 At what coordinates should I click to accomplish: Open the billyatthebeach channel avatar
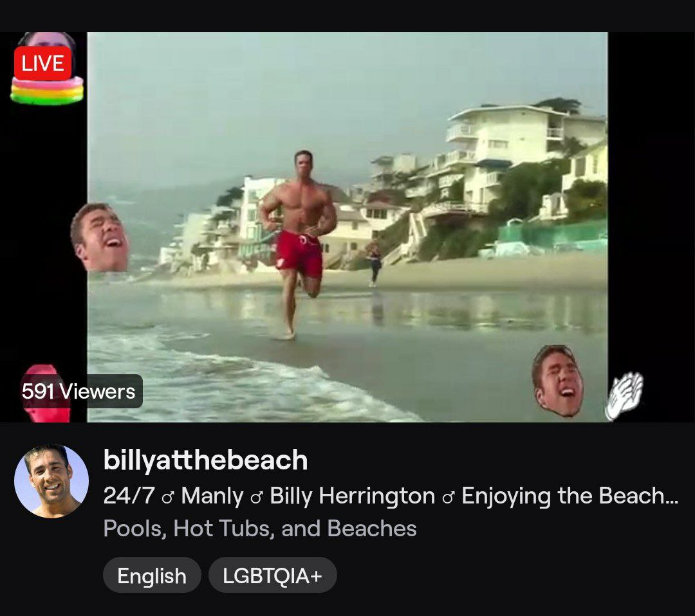click(x=51, y=481)
